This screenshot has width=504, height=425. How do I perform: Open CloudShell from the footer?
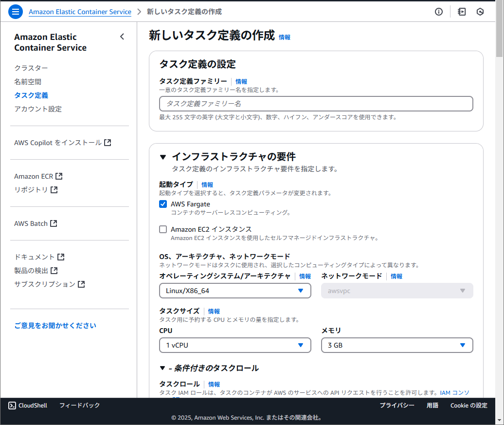28,406
